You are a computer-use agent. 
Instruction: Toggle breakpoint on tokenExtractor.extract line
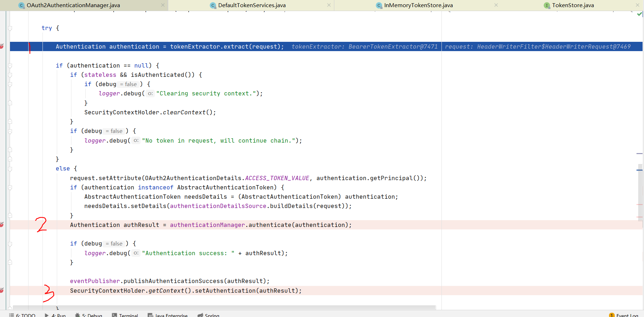tap(2, 46)
